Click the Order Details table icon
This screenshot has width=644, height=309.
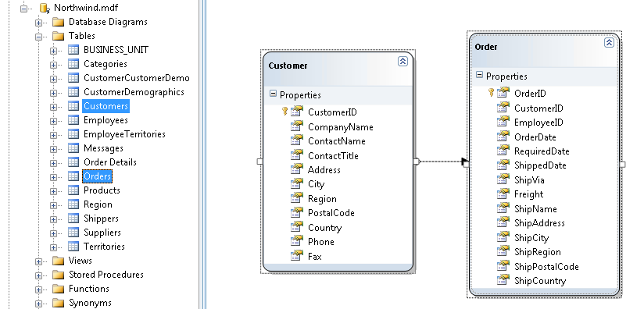73,162
